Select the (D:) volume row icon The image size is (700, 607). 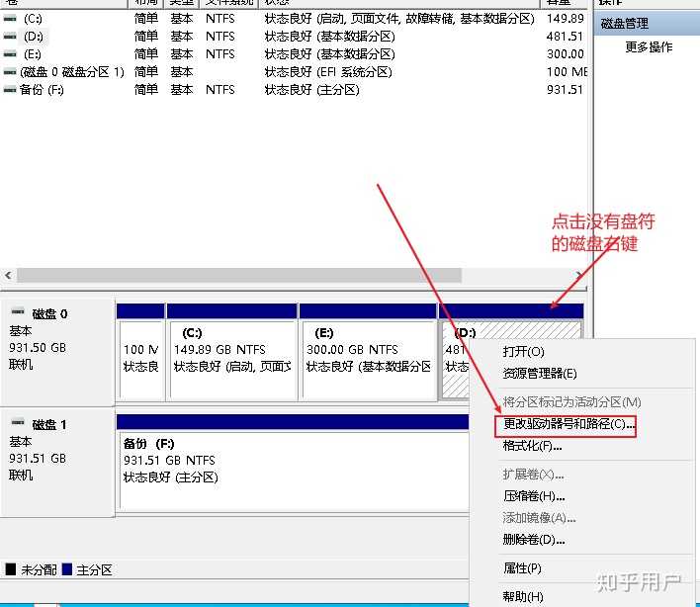[x=10, y=37]
